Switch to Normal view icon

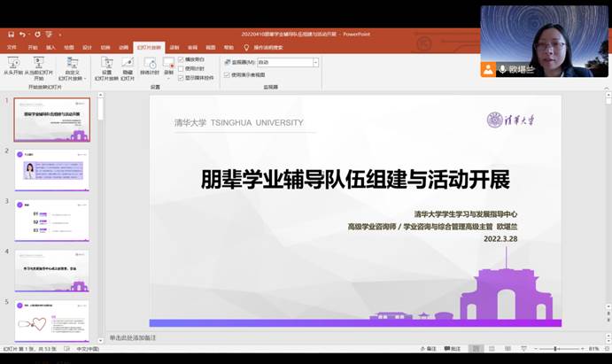point(476,348)
